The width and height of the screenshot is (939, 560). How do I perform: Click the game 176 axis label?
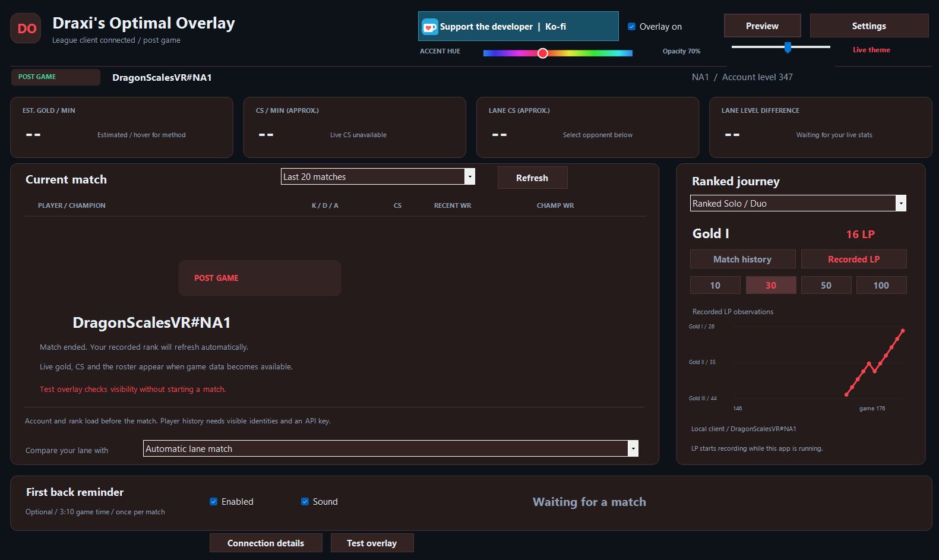[x=872, y=408]
